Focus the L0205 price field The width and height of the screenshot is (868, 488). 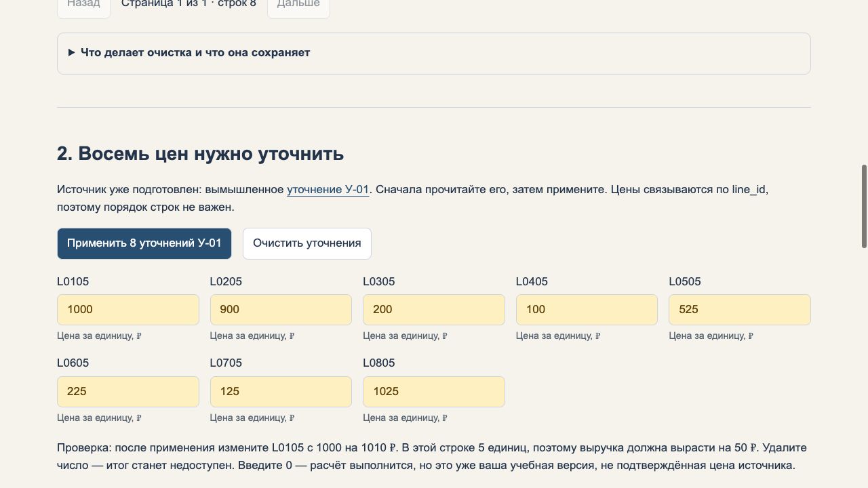(x=281, y=310)
